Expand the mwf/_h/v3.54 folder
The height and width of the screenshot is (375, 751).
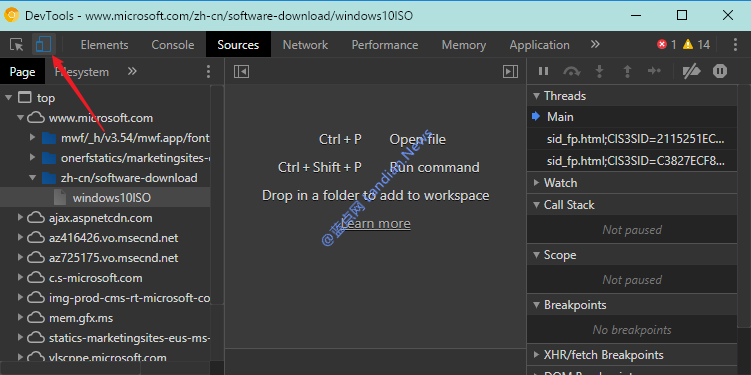(33, 138)
